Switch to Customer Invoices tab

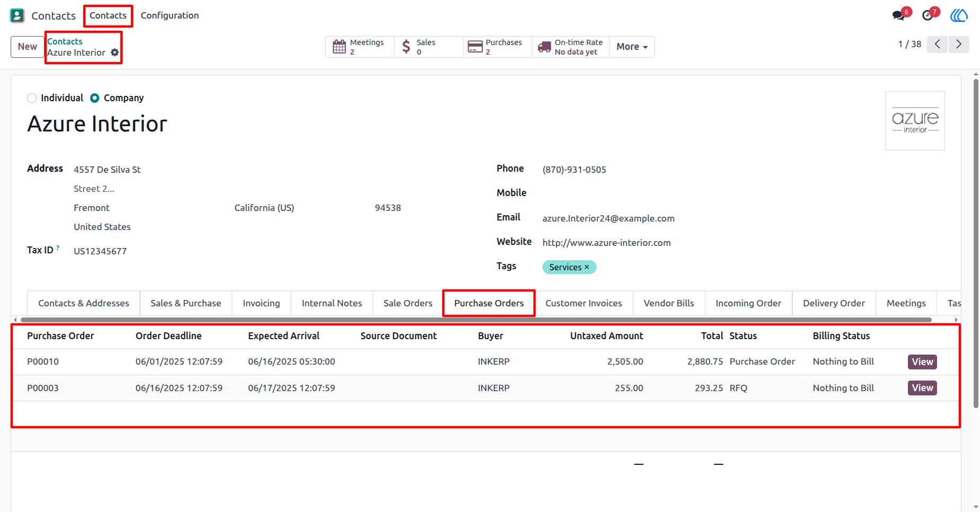point(584,303)
